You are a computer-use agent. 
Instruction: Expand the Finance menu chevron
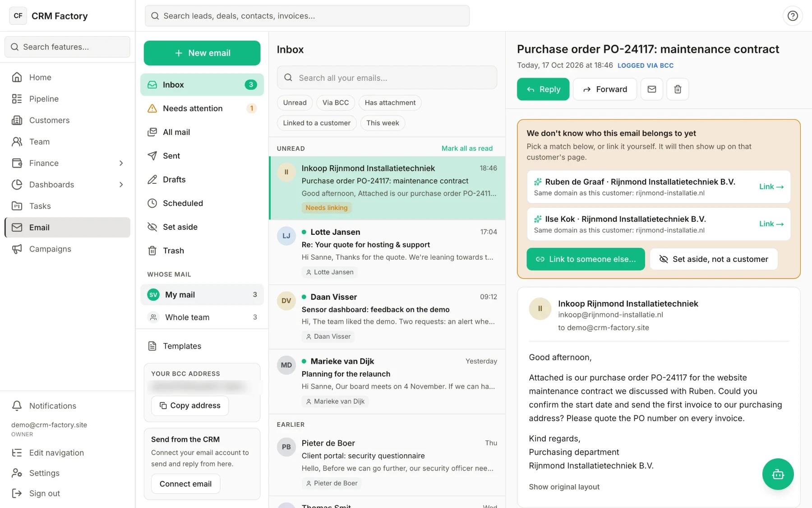pos(121,163)
